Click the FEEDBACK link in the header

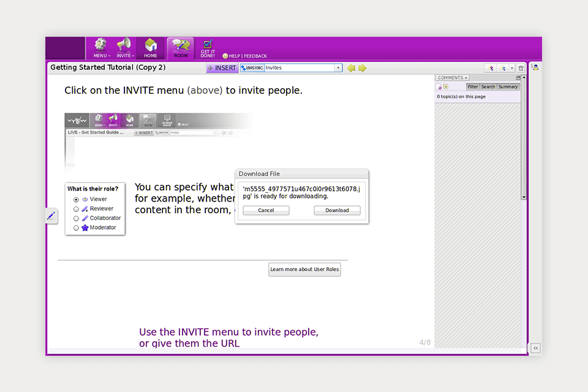255,56
